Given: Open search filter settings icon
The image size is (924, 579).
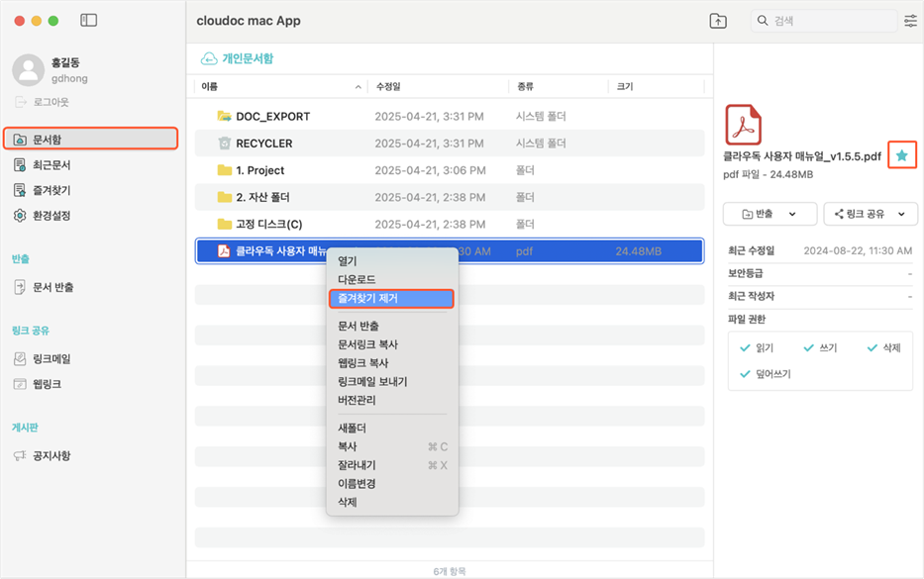Looking at the screenshot, I should pos(910,21).
